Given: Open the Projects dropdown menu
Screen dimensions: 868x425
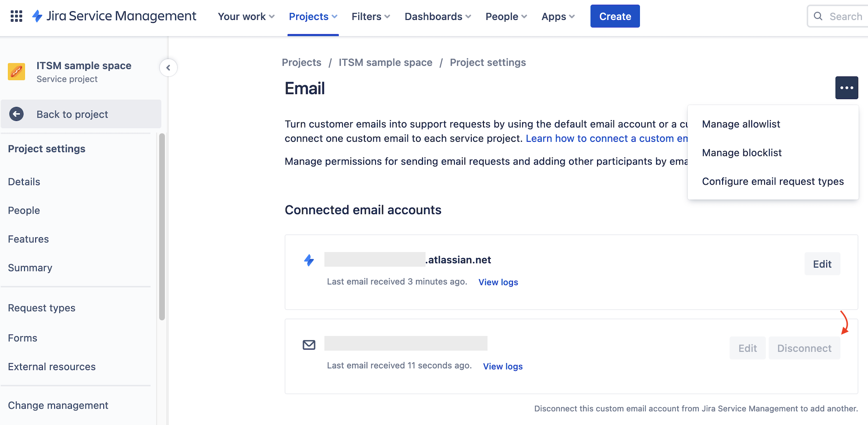Looking at the screenshot, I should (313, 16).
